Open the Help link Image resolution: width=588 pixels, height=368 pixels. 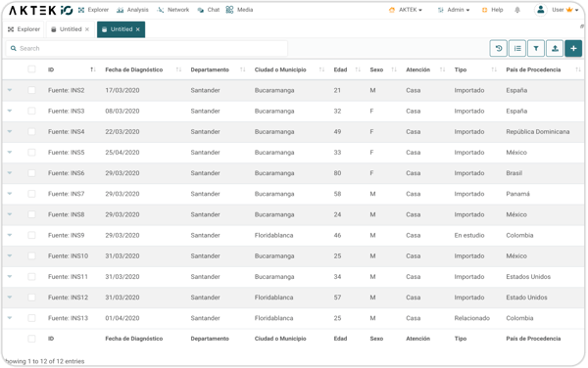pyautogui.click(x=492, y=10)
